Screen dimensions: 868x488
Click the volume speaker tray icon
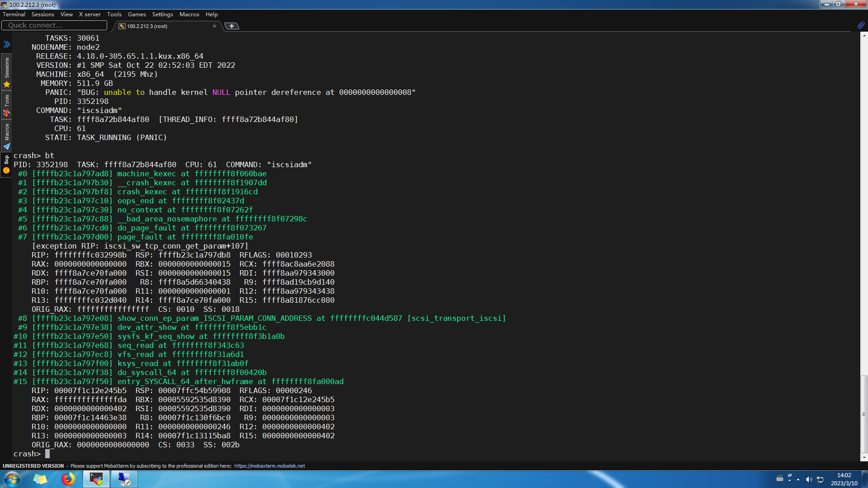click(809, 479)
